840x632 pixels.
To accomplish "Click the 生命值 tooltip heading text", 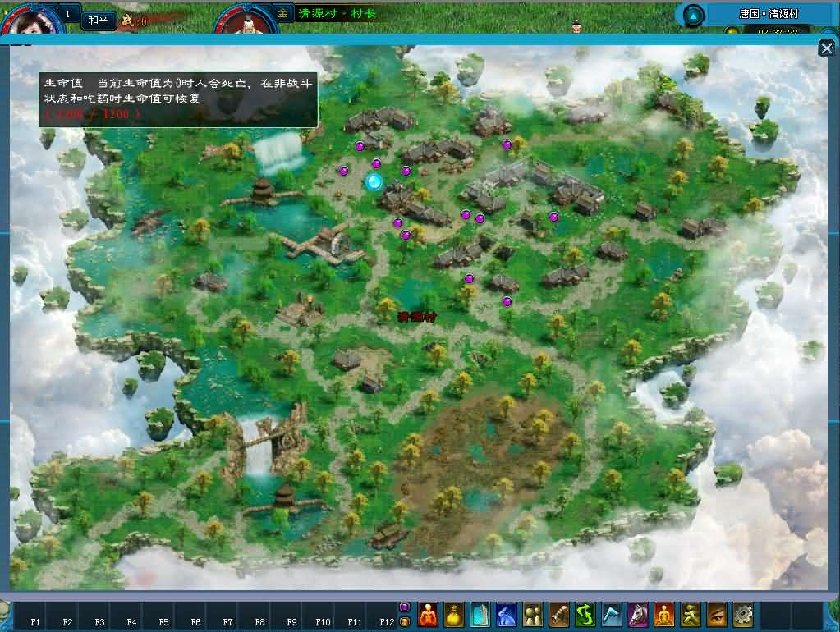I will click(x=64, y=83).
